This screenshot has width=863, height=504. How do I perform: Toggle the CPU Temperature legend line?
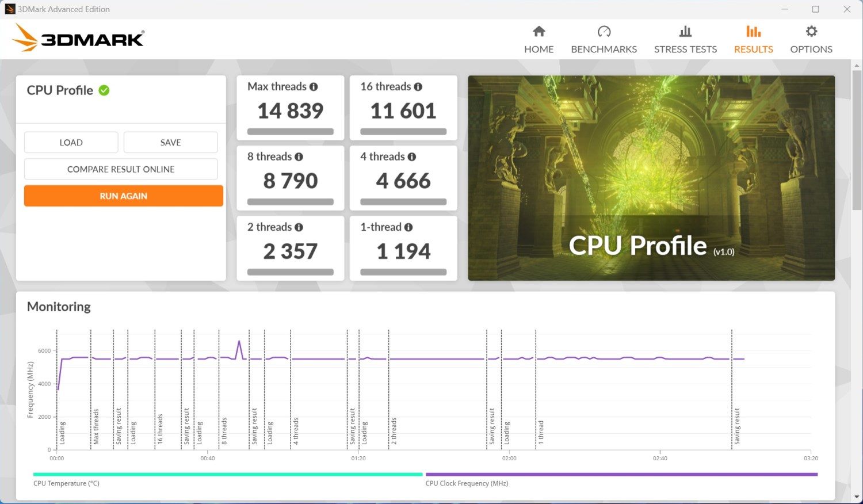(x=228, y=475)
